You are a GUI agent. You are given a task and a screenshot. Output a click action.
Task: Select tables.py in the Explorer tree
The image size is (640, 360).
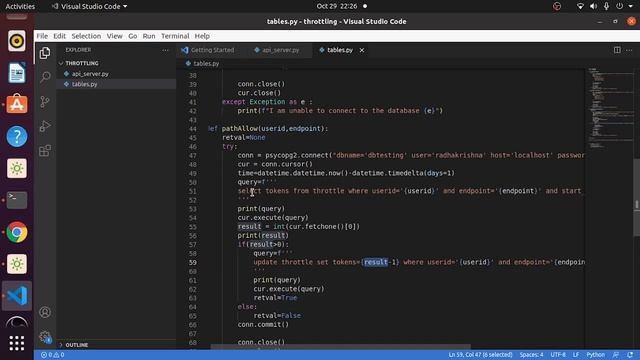84,84
